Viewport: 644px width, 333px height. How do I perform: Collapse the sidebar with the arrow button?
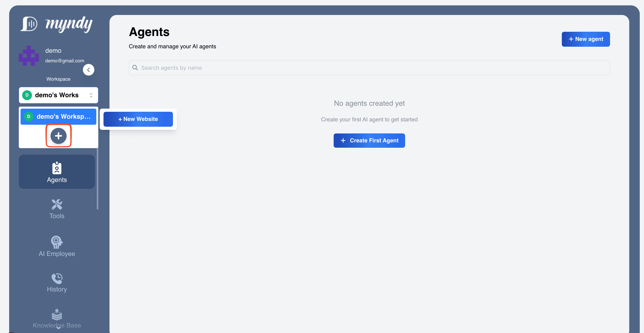pos(88,70)
